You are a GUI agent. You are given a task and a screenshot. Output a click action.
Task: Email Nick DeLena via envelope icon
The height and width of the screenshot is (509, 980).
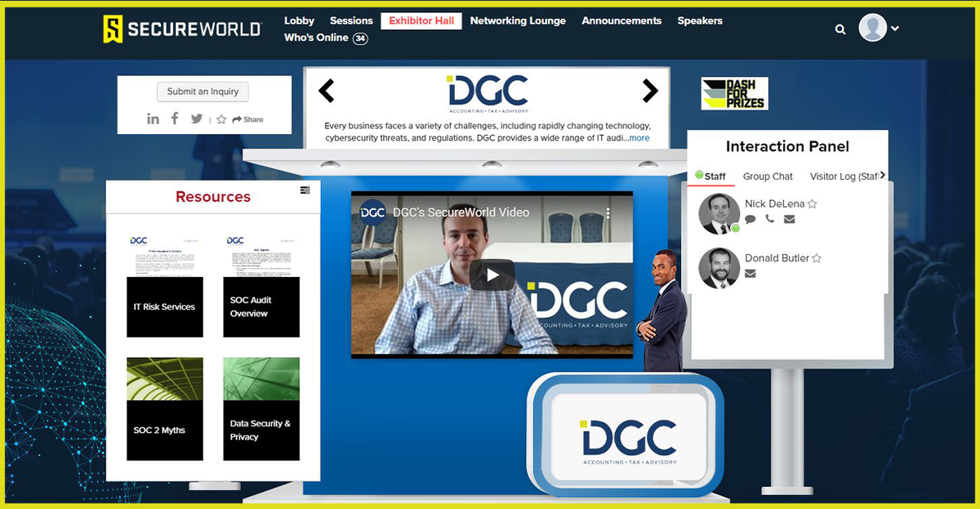click(789, 219)
